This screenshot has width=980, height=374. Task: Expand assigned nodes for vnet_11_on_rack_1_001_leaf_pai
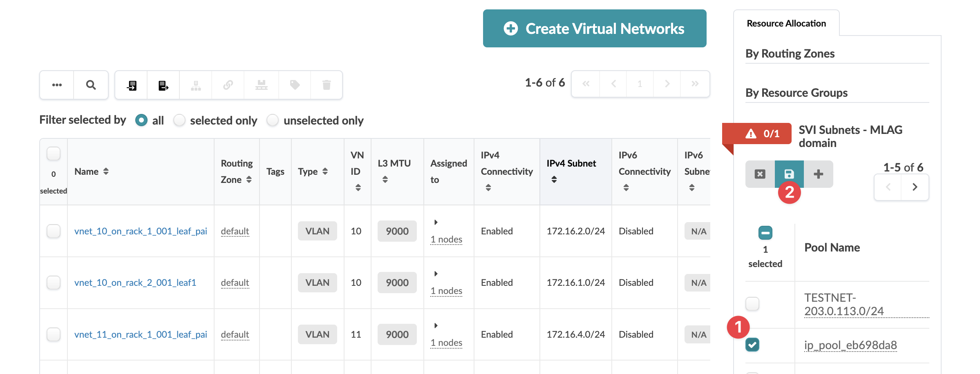point(436,325)
